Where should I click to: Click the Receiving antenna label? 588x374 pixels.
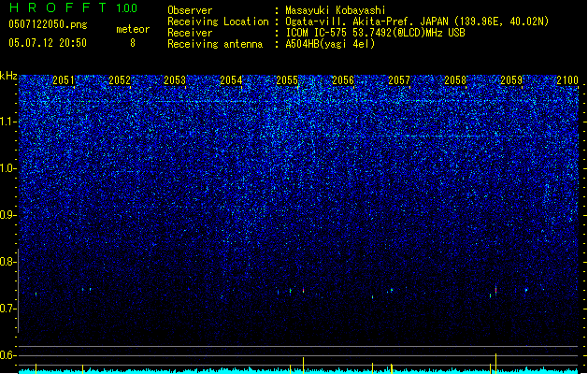[x=215, y=44]
